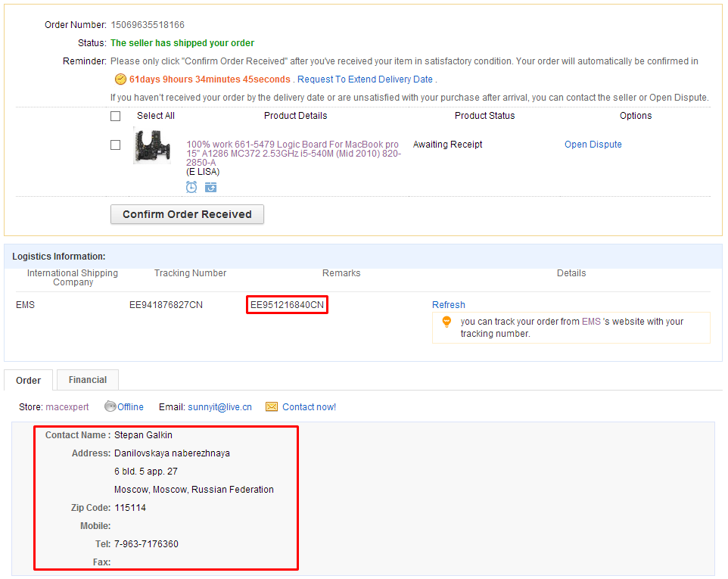
Task: Open Dispute for the logic board
Action: 593,145
